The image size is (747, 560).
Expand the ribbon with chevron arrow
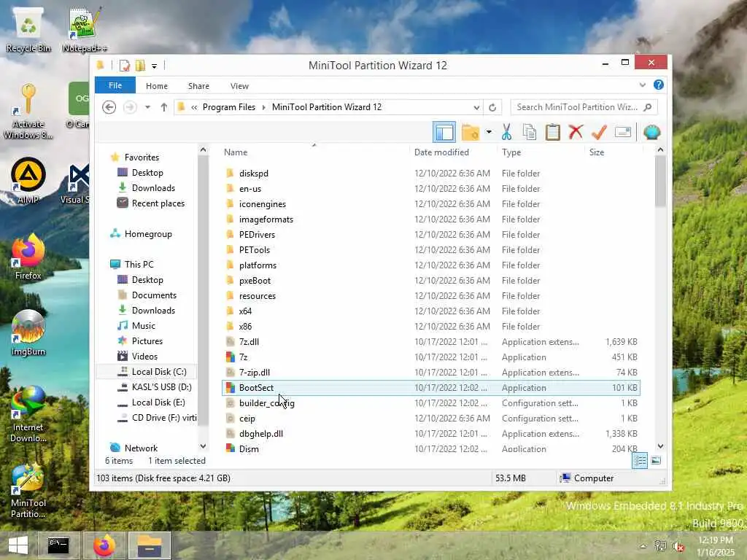pos(643,85)
